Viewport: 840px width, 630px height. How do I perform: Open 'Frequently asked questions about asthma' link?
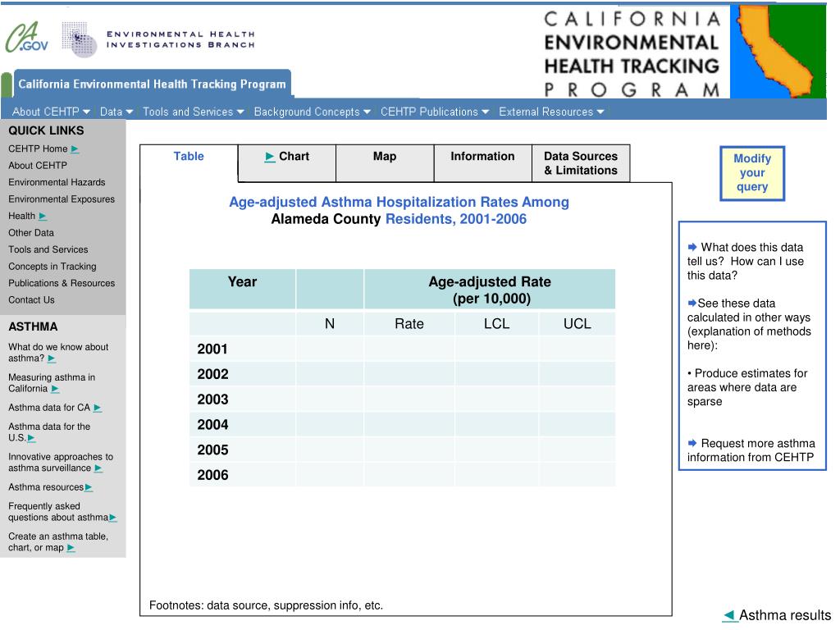tap(58, 512)
